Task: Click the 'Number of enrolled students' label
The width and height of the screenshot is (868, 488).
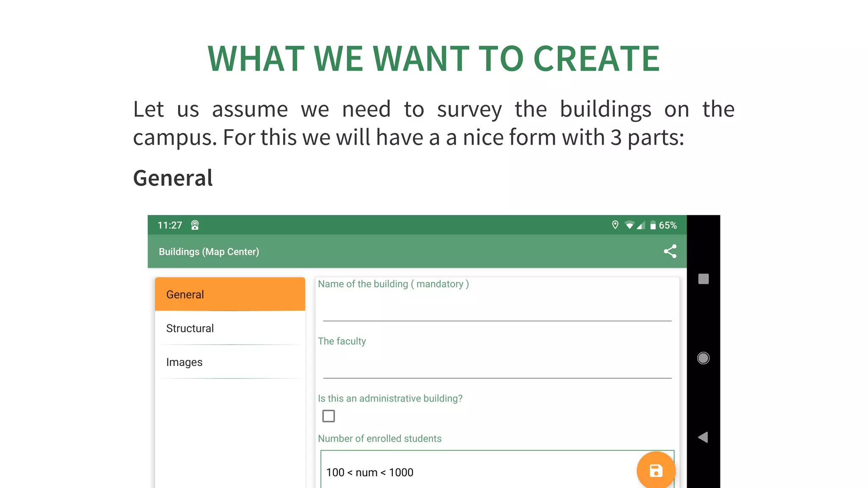Action: pyautogui.click(x=380, y=438)
